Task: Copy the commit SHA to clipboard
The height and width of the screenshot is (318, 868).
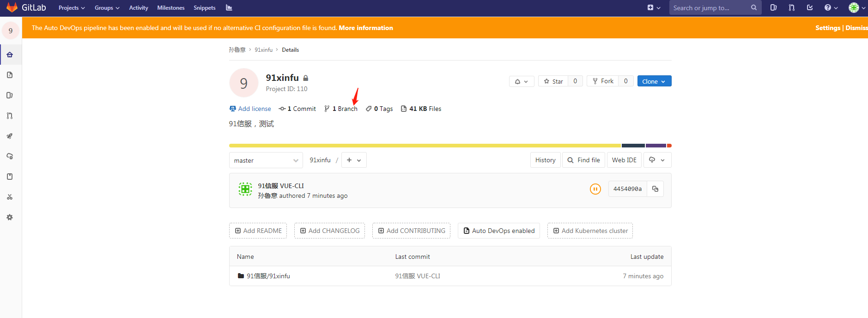Action: (655, 189)
